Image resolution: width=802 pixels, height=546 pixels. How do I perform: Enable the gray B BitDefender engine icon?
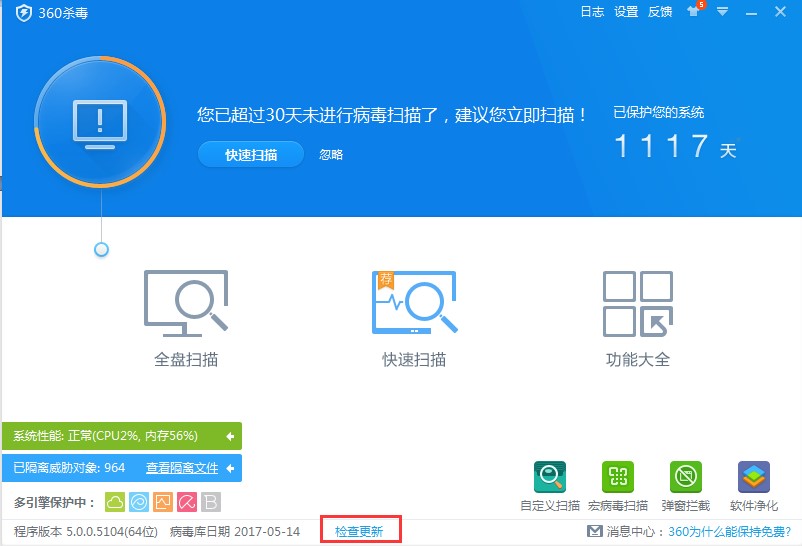pos(211,503)
